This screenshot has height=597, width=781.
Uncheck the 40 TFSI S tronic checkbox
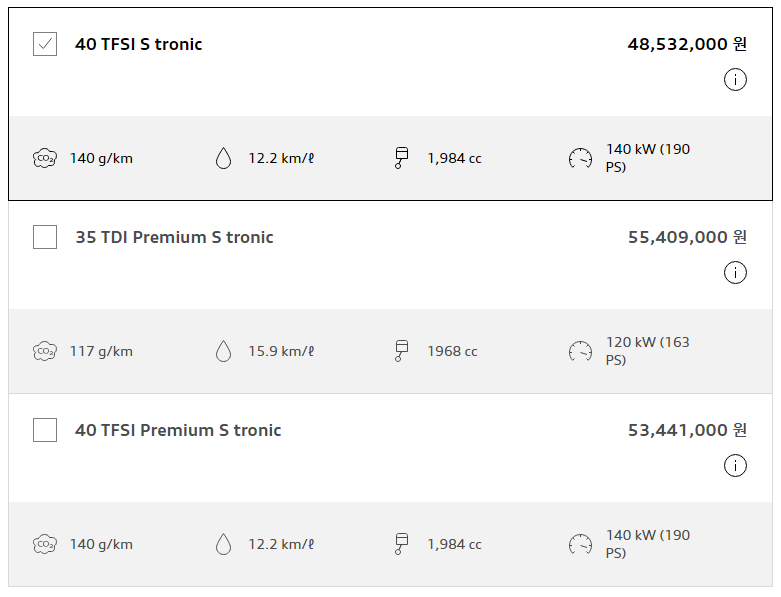[45, 44]
